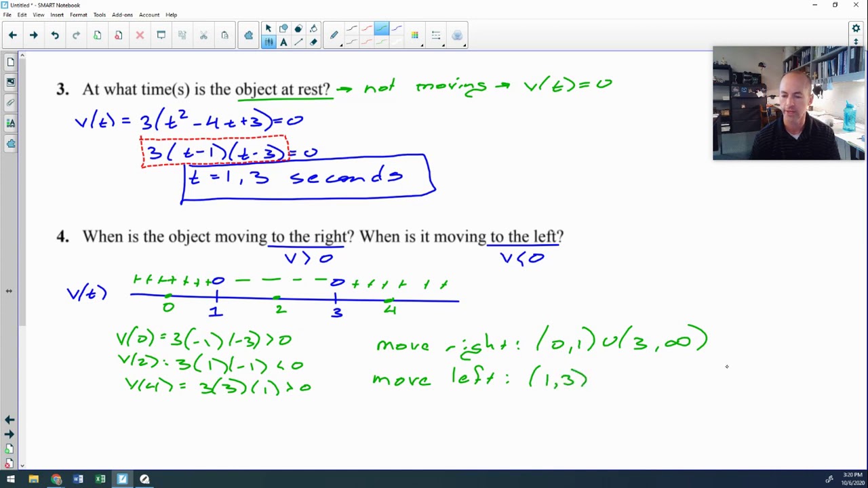Open the File menu
Image resolution: width=868 pixels, height=488 pixels.
coord(7,14)
